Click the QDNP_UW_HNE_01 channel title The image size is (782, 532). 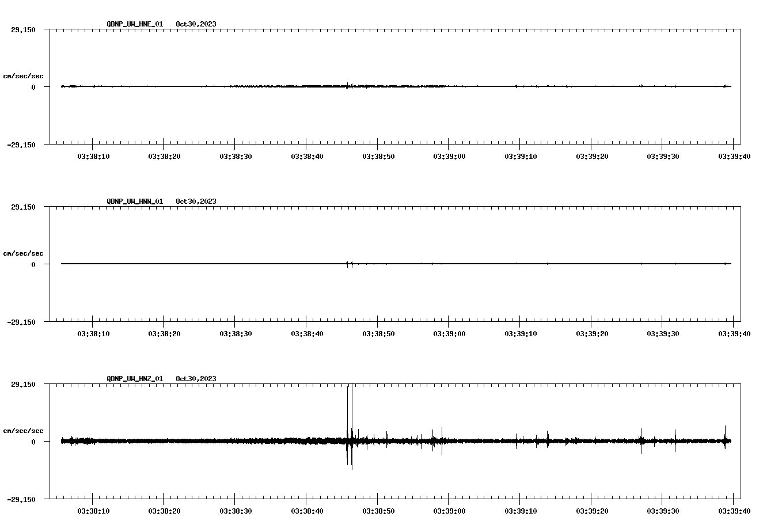pyautogui.click(x=135, y=24)
